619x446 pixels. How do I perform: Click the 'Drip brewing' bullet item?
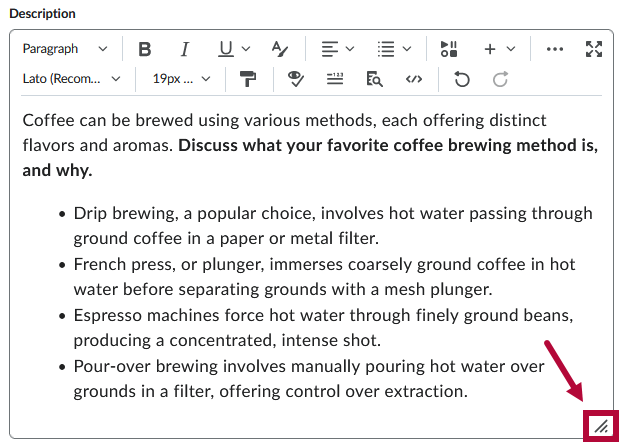click(x=333, y=226)
